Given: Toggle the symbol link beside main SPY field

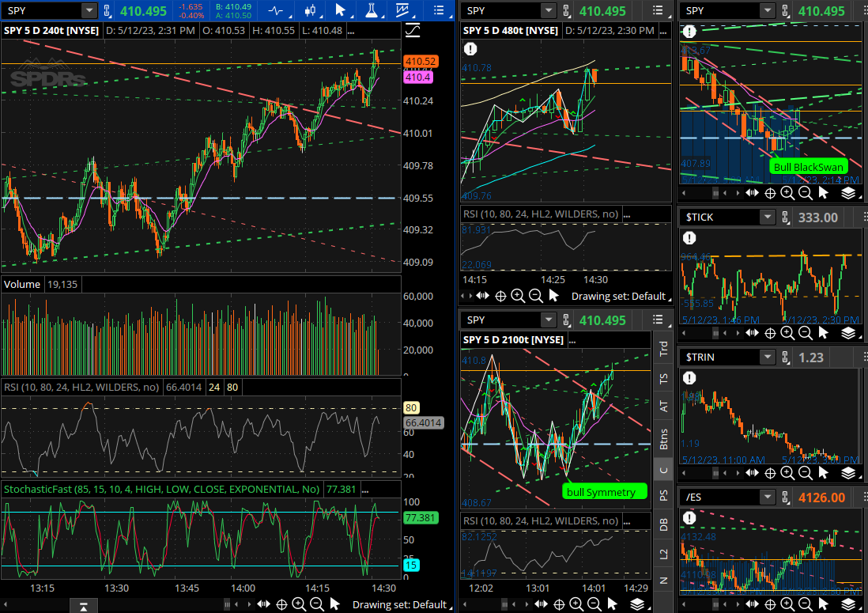Looking at the screenshot, I should [108, 10].
